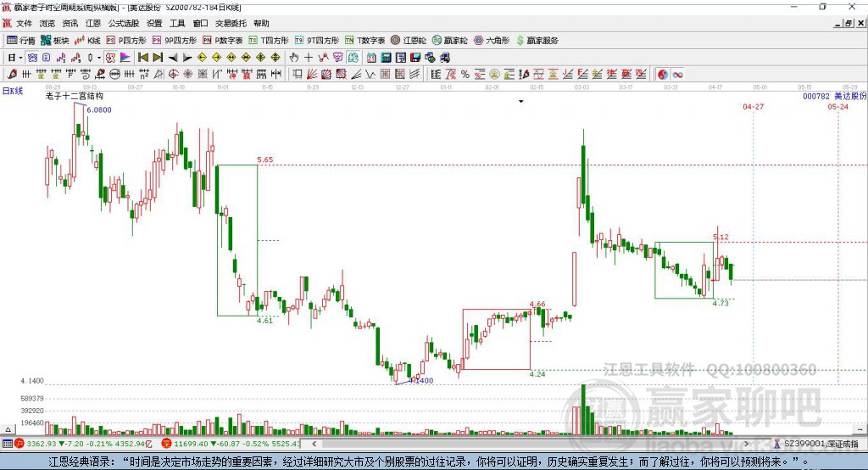Click the 04-27 date marker line label
The image size is (868, 470).
pos(753,106)
